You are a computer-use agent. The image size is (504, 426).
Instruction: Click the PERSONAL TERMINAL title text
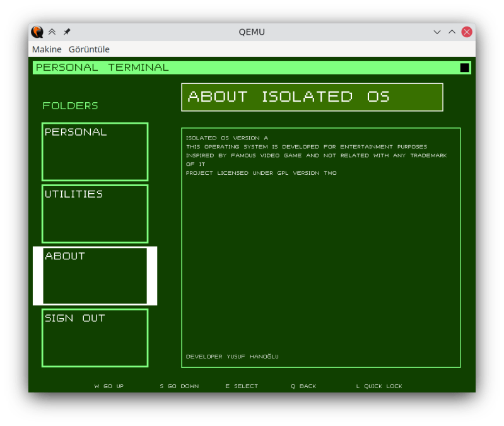pos(102,68)
